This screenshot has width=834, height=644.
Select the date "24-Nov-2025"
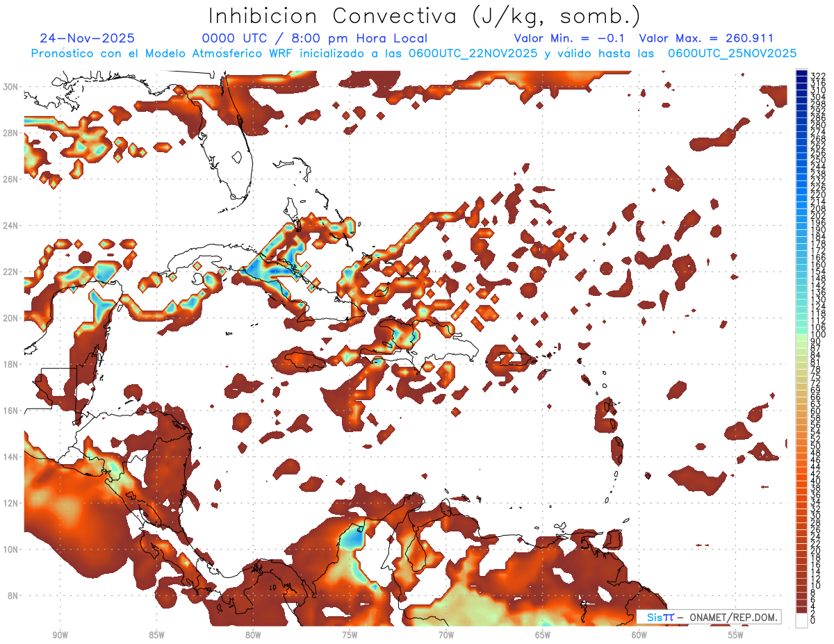pyautogui.click(x=88, y=38)
